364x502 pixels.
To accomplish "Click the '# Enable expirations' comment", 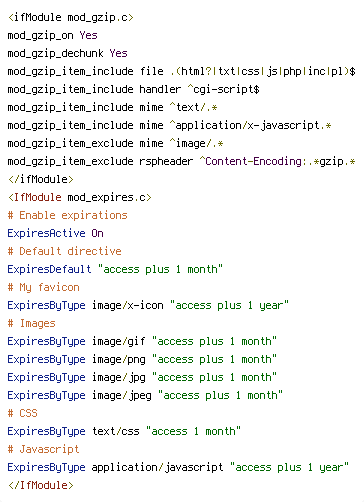I will pos(67,215).
